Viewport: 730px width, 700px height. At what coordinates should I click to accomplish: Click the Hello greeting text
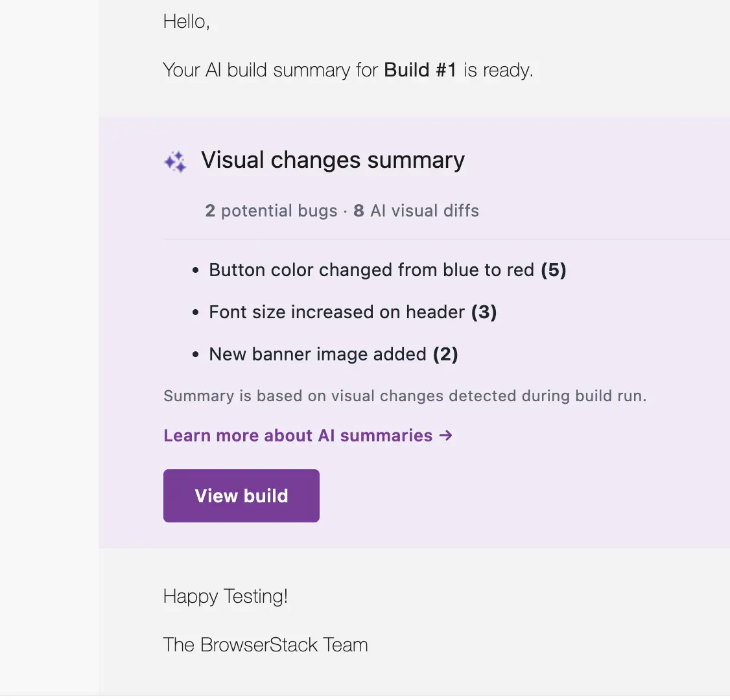tap(186, 21)
